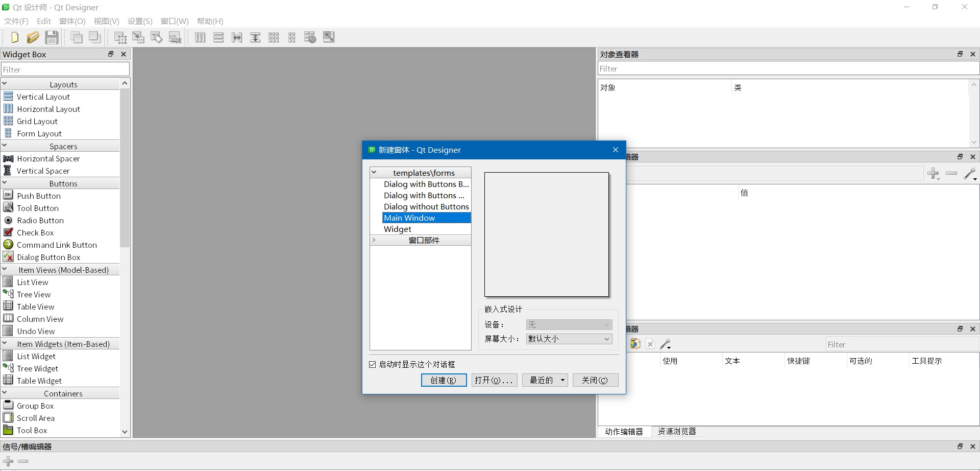The image size is (980, 471).
Task: Select the Edit Signals/Slots tool icon
Action: (x=138, y=37)
